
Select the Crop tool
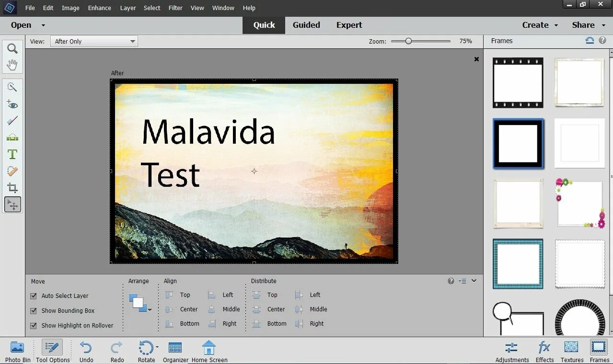click(12, 188)
